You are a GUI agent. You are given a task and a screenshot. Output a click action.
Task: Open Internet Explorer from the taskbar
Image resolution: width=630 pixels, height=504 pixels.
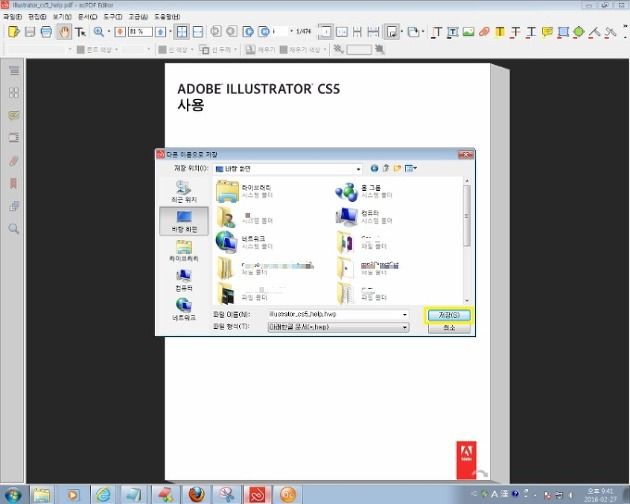tap(103, 494)
